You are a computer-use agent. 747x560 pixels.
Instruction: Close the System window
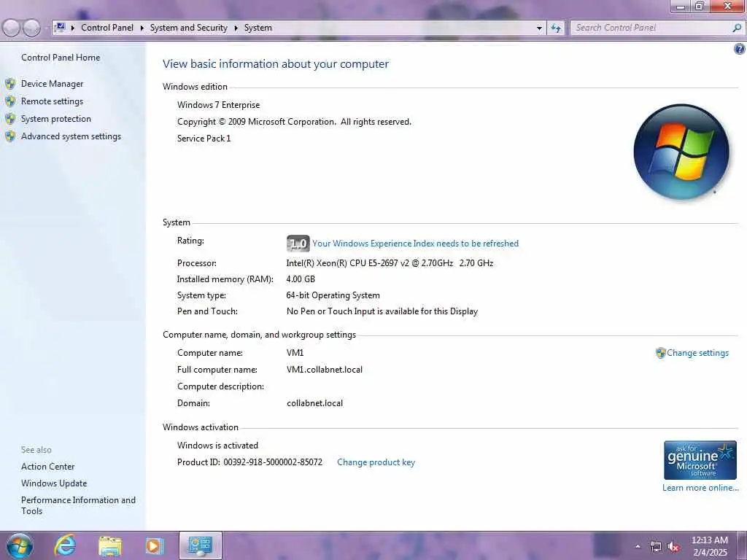click(727, 6)
